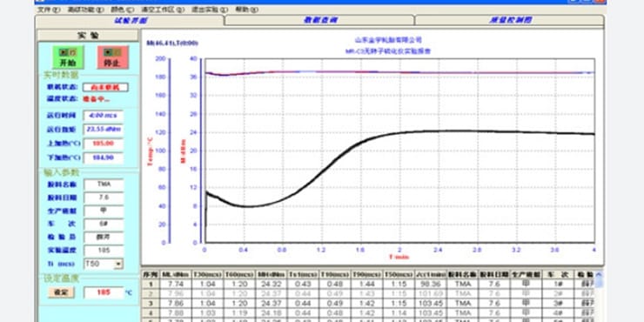Click the 实验 panel header
This screenshot has height=322, width=644.
[x=88, y=36]
